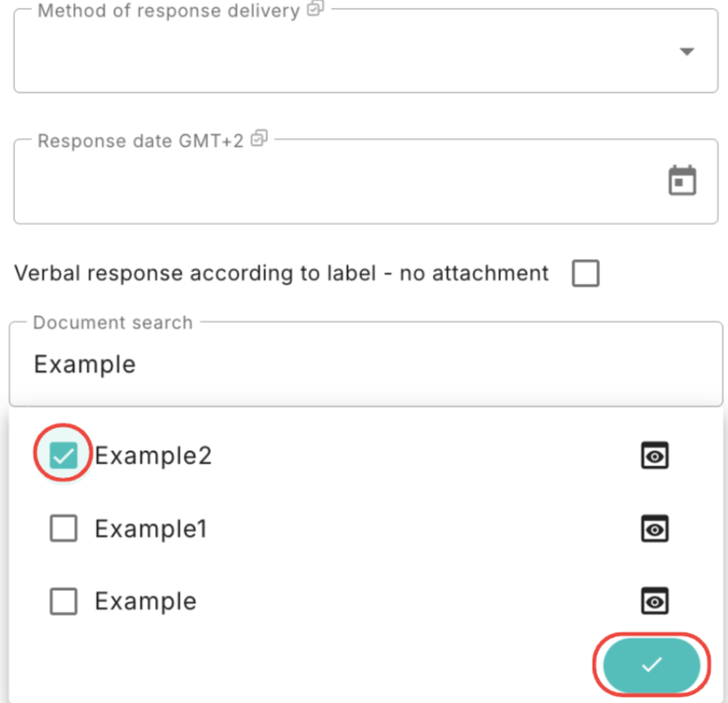The height and width of the screenshot is (703, 728).
Task: Select the Example2 list entry text
Action: [x=153, y=456]
